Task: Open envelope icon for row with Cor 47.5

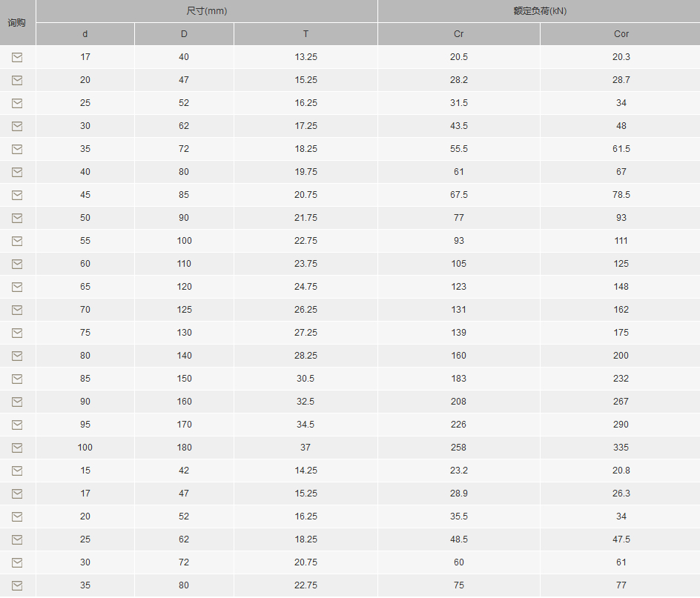Action: [x=17, y=540]
